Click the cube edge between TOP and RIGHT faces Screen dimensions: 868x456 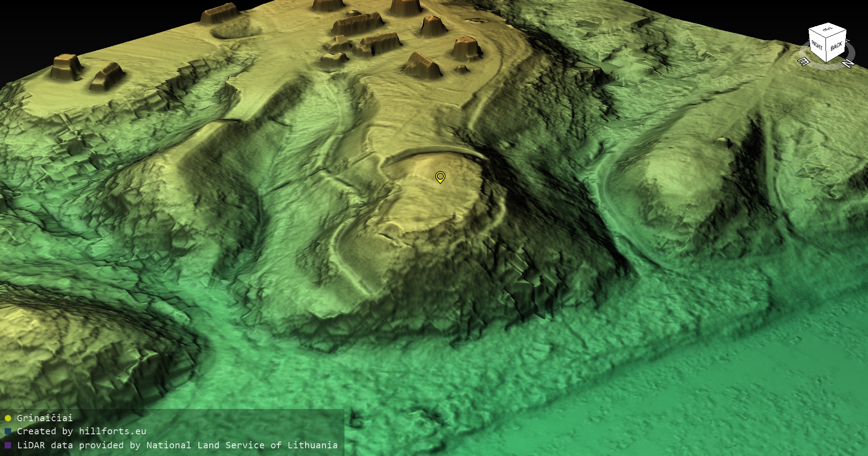pyautogui.click(x=817, y=33)
